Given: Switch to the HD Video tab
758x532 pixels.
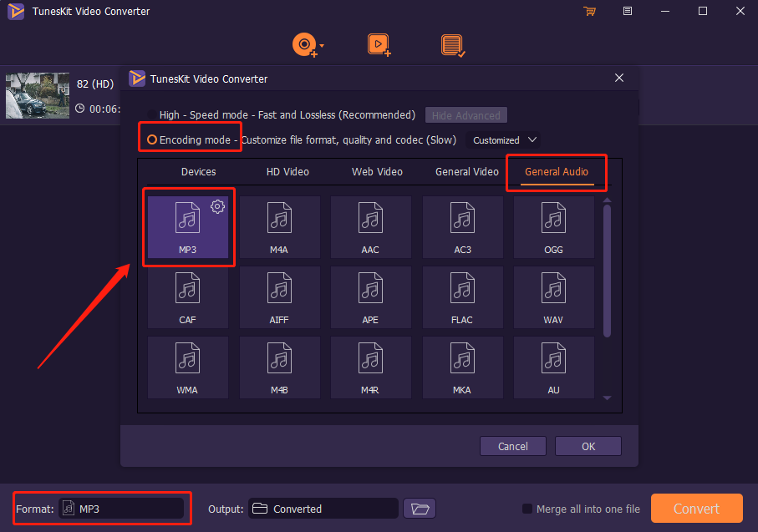Looking at the screenshot, I should (x=287, y=171).
